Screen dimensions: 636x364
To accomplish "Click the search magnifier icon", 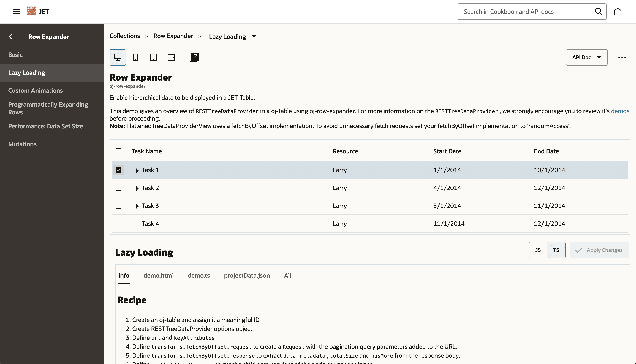I will tap(598, 12).
